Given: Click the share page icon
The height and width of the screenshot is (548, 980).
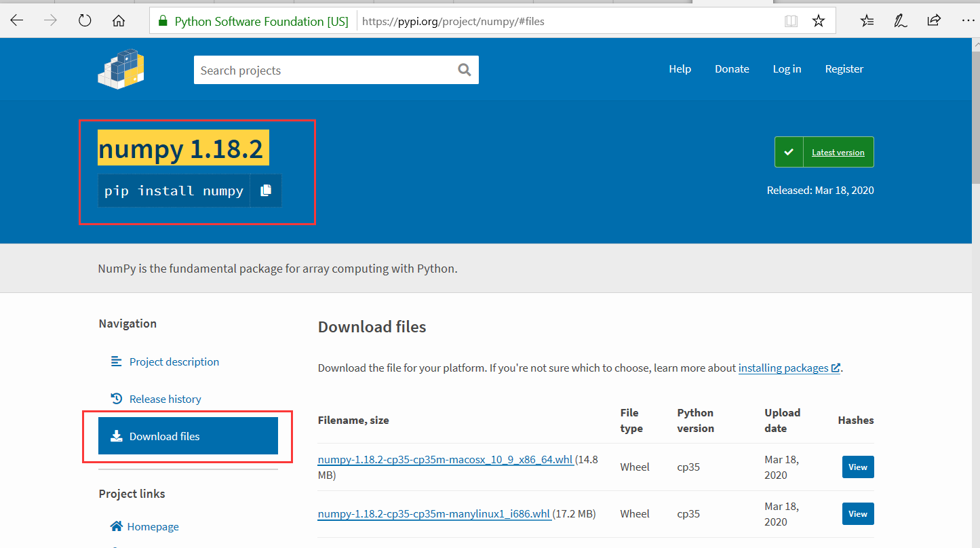Looking at the screenshot, I should (935, 20).
